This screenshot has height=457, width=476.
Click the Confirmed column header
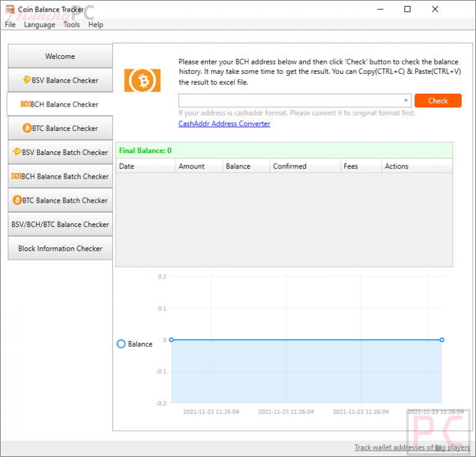[x=305, y=166]
